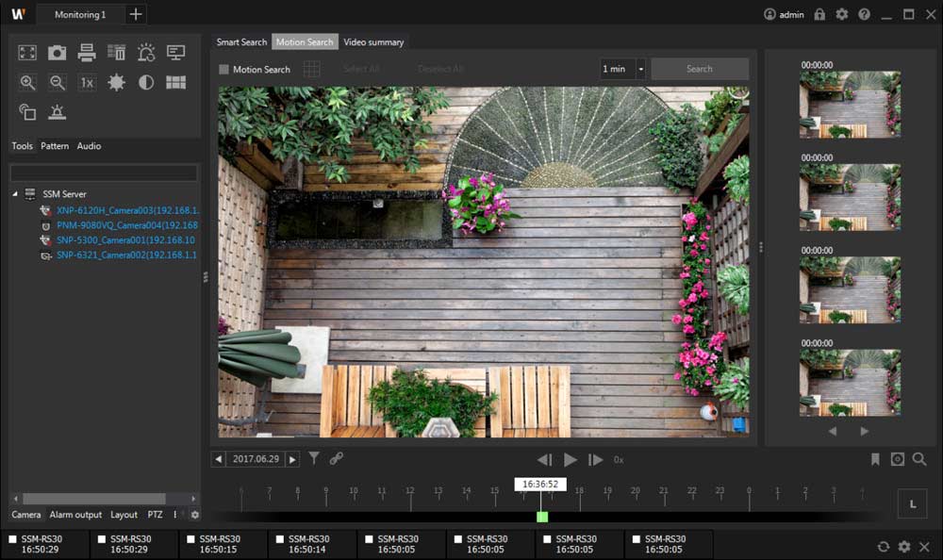Image resolution: width=943 pixels, height=560 pixels.
Task: Open the Pattern tab
Action: [x=55, y=146]
